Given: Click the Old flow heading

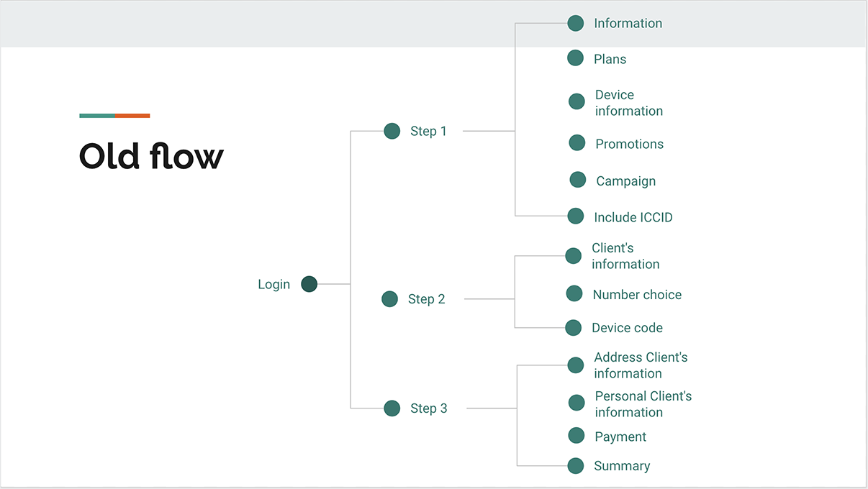Looking at the screenshot, I should point(151,156).
